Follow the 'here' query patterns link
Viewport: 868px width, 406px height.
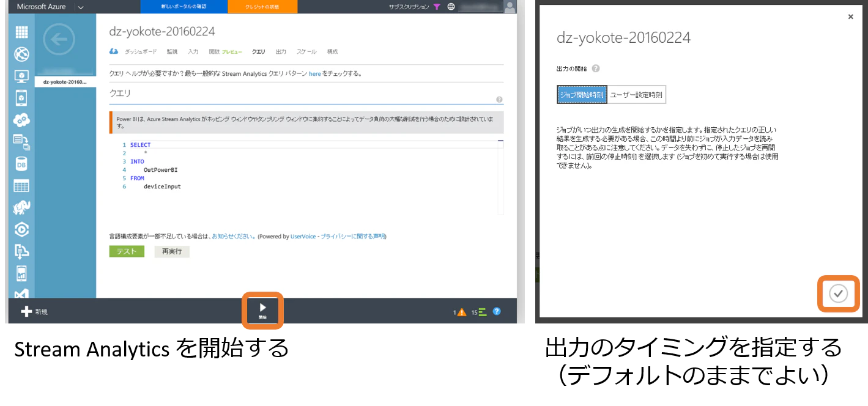314,74
